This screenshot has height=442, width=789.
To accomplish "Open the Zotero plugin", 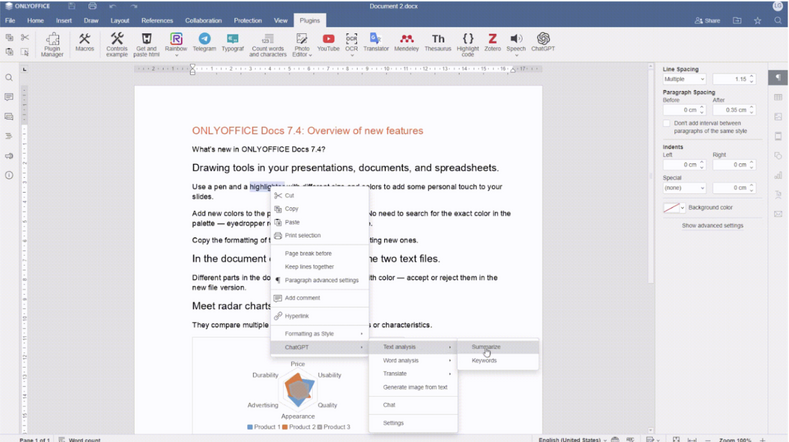I will [x=492, y=42].
